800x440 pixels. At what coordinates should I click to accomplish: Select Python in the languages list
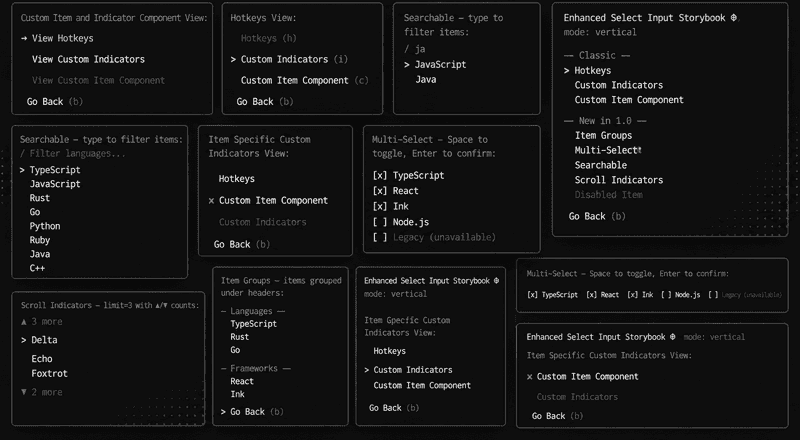point(45,226)
